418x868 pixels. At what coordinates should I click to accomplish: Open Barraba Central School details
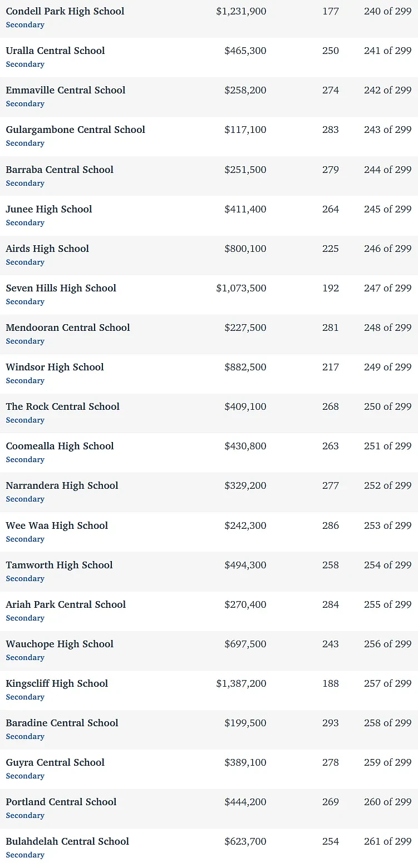(60, 170)
